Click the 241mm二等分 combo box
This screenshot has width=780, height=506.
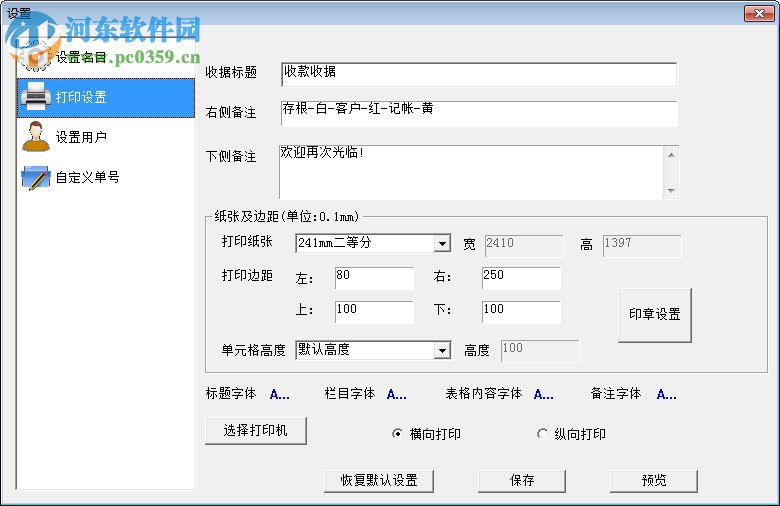[x=373, y=243]
